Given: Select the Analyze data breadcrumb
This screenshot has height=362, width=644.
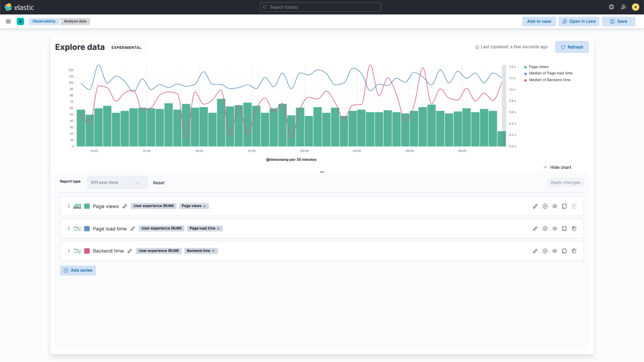Looking at the screenshot, I should (x=75, y=21).
